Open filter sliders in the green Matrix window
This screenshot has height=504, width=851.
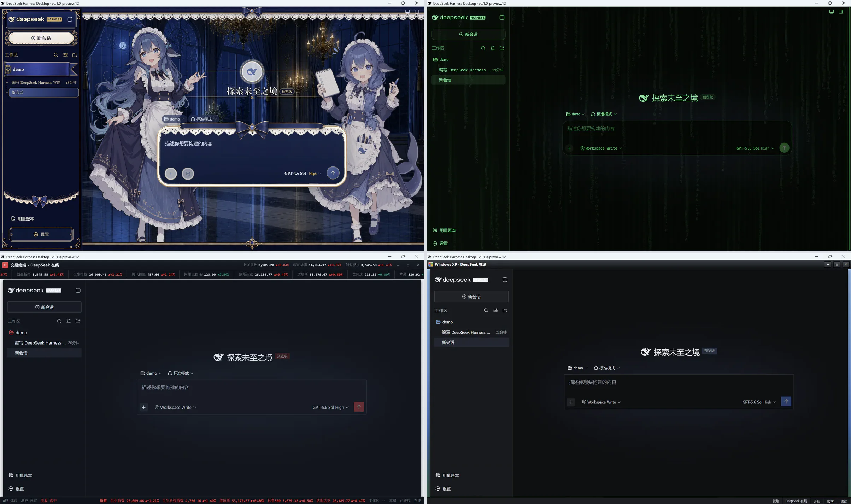pos(493,48)
